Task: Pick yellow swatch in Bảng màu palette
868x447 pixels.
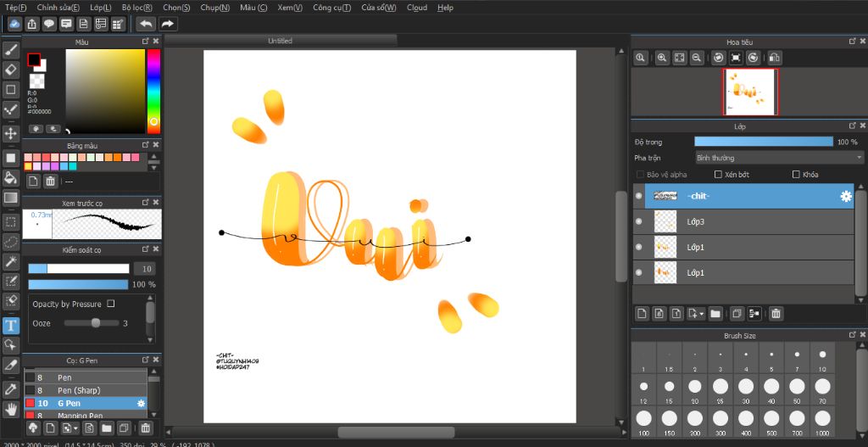Action: click(28, 166)
